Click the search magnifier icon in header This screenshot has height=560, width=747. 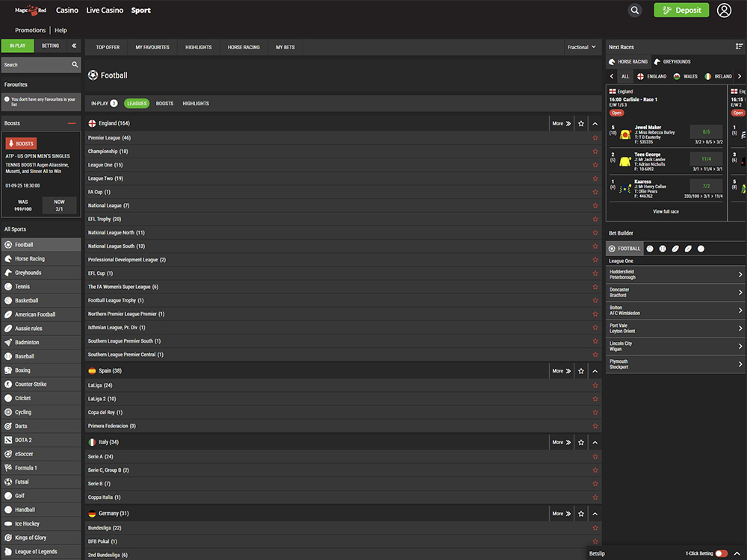pyautogui.click(x=635, y=10)
